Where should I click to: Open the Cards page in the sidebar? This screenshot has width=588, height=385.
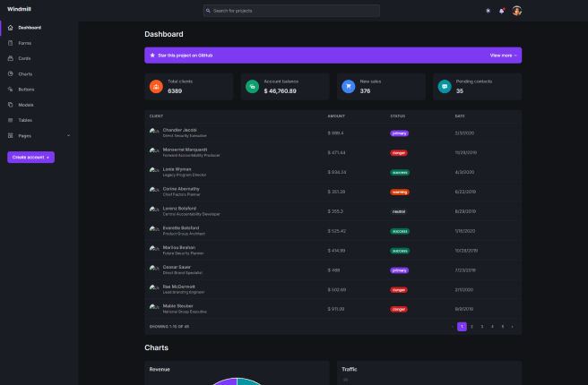pyautogui.click(x=24, y=58)
